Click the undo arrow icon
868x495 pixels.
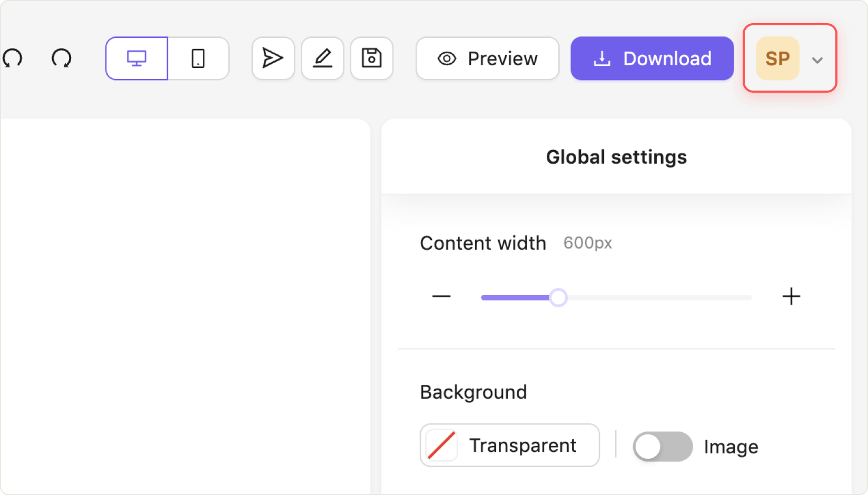[13, 58]
